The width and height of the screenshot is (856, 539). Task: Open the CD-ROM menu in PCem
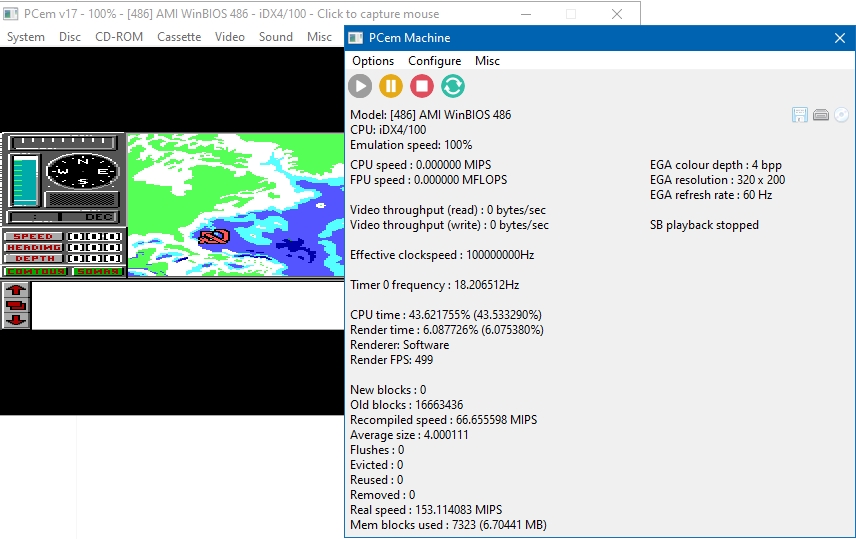pyautogui.click(x=119, y=37)
